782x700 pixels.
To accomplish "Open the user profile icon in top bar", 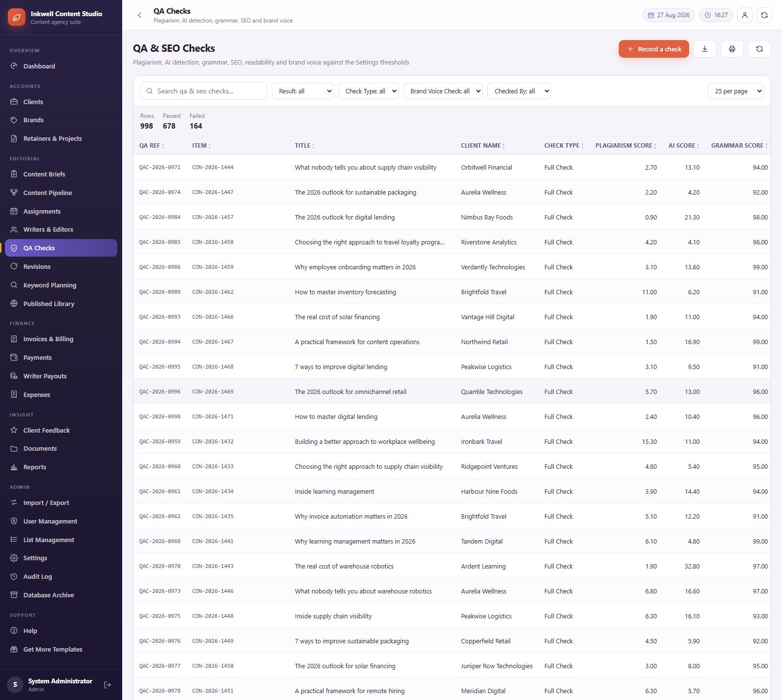I will coord(745,15).
